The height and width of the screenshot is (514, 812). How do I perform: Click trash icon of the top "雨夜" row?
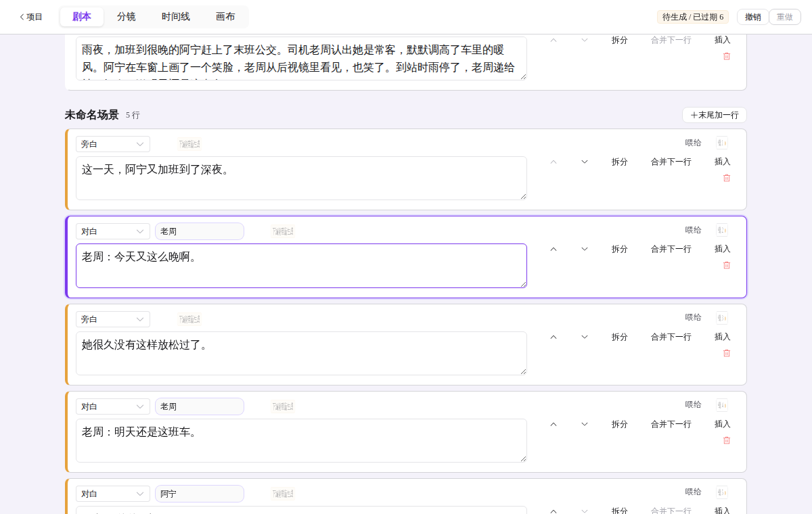click(727, 56)
